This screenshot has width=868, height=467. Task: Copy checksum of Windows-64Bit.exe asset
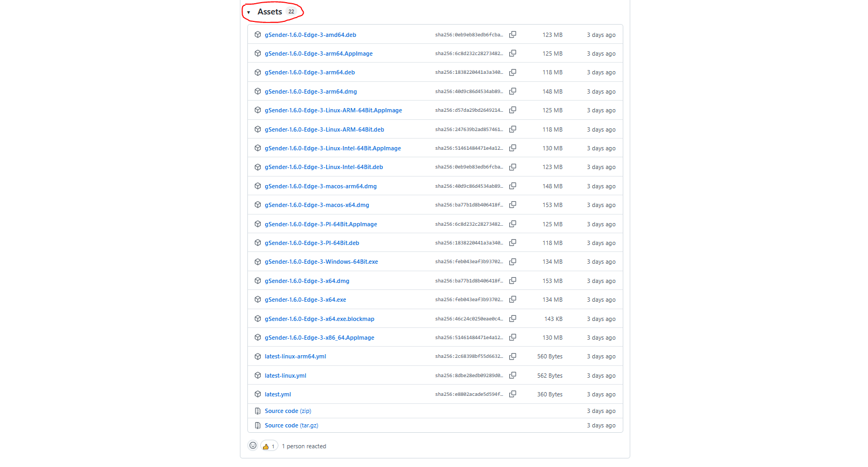tap(512, 262)
